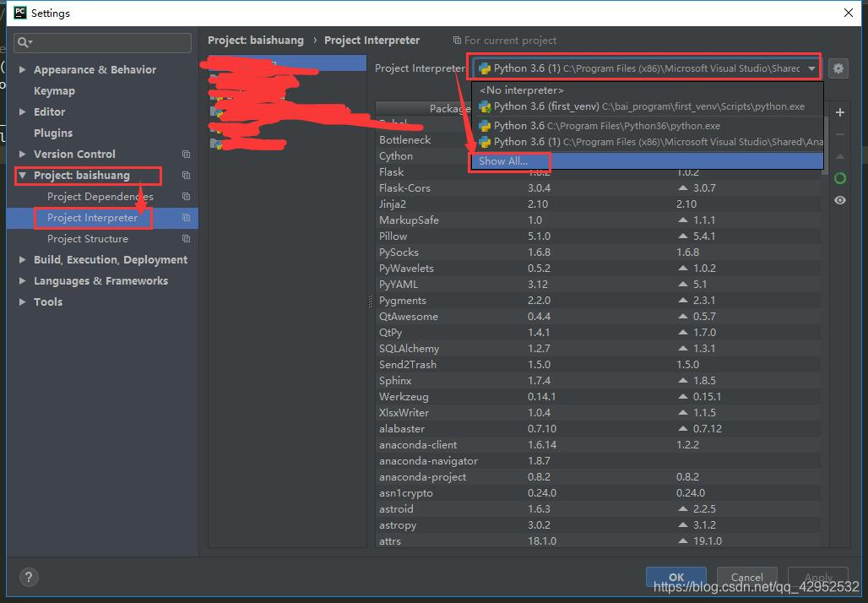Expand the Version Control section
The image size is (868, 603).
[x=22, y=154]
